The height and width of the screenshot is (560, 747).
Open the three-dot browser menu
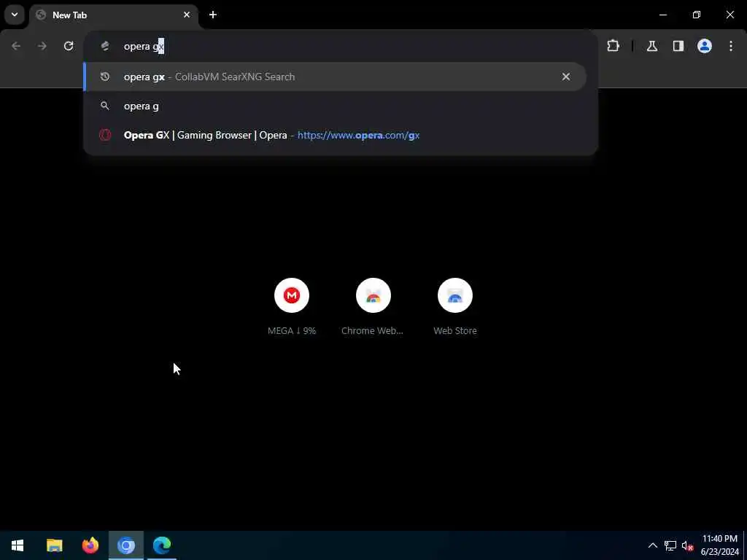click(x=730, y=46)
